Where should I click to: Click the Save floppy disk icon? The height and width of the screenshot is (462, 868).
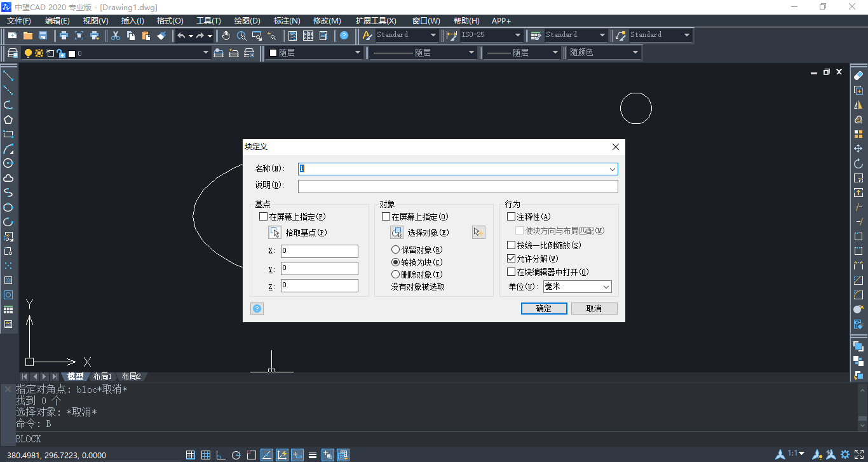pos(43,36)
